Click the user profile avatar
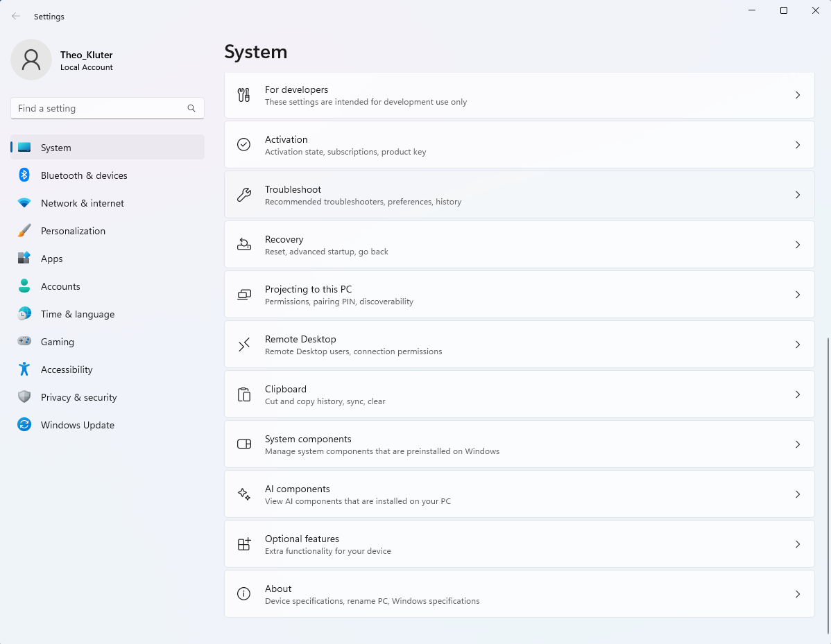The image size is (831, 644). pyautogui.click(x=31, y=60)
